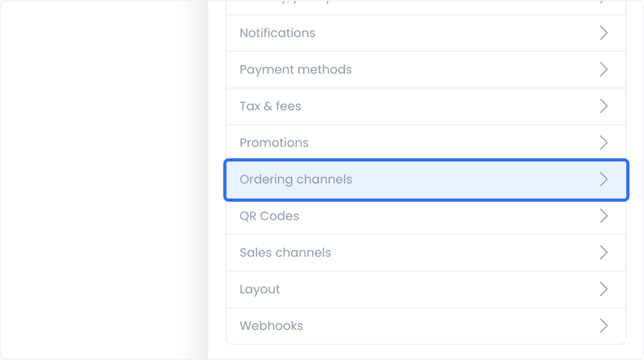Click the chevron on the Tax & fees row
Image resolution: width=644 pixels, height=360 pixels.
pos(604,106)
